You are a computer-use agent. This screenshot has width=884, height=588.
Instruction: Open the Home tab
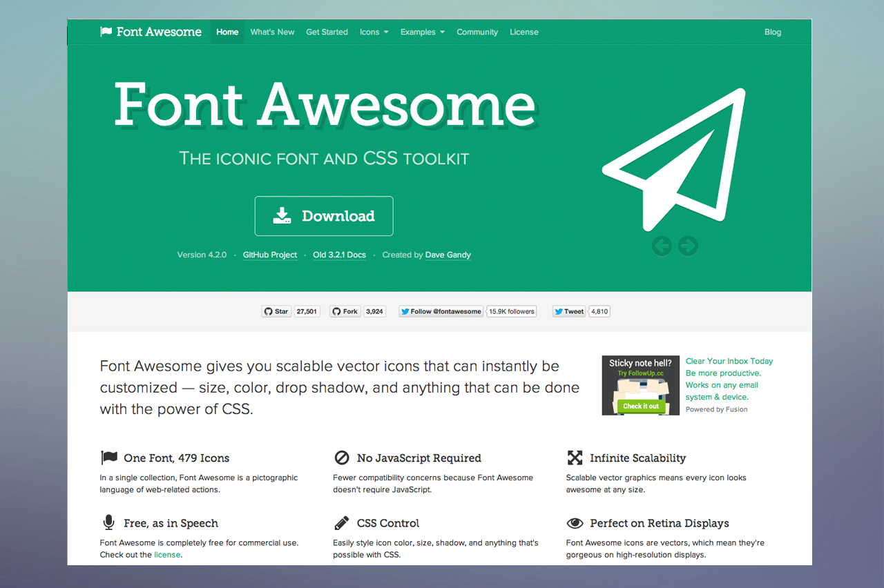pos(227,32)
